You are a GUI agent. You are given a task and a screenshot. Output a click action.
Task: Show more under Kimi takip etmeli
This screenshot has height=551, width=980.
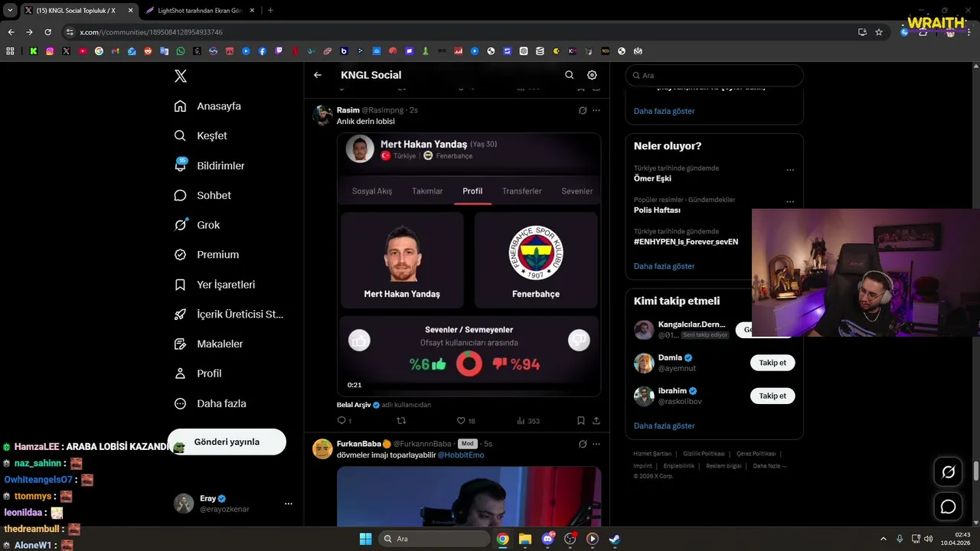pos(665,425)
